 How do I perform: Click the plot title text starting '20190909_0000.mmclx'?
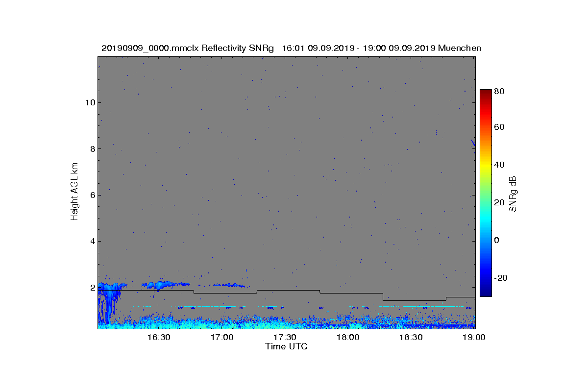point(291,48)
